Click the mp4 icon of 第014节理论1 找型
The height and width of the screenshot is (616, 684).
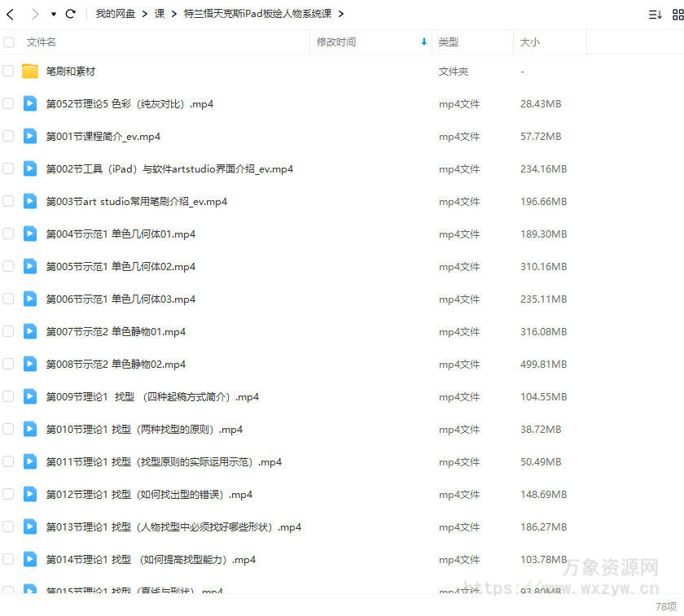pos(30,559)
